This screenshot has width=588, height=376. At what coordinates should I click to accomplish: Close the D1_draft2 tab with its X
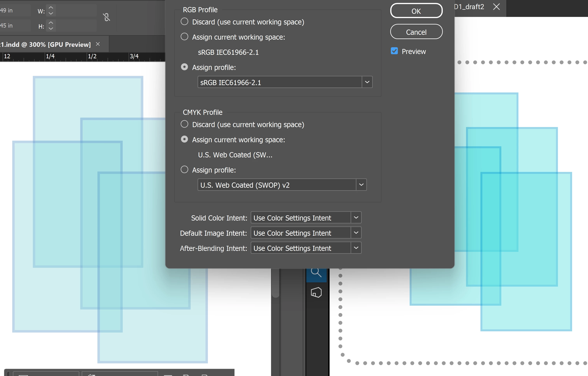coord(496,7)
